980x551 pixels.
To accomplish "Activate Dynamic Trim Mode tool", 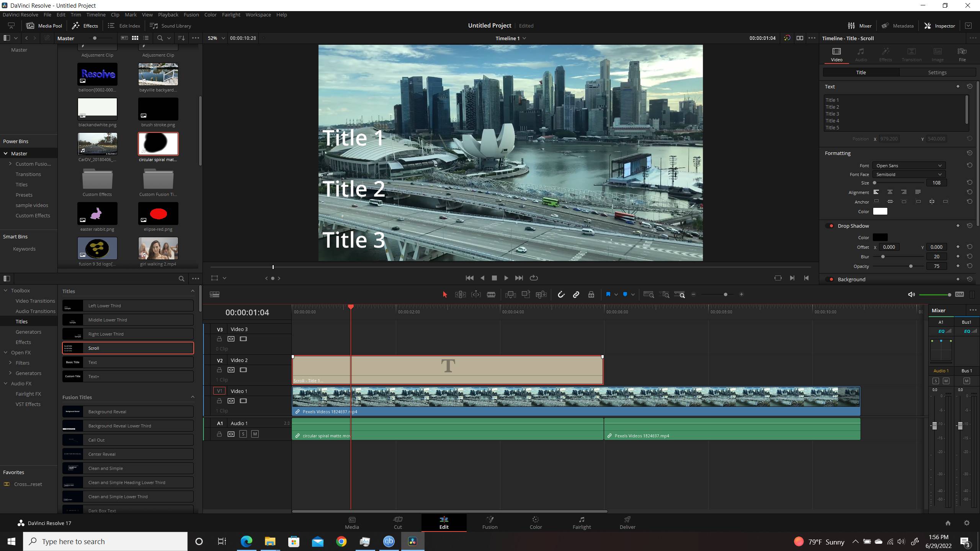I will (x=476, y=294).
